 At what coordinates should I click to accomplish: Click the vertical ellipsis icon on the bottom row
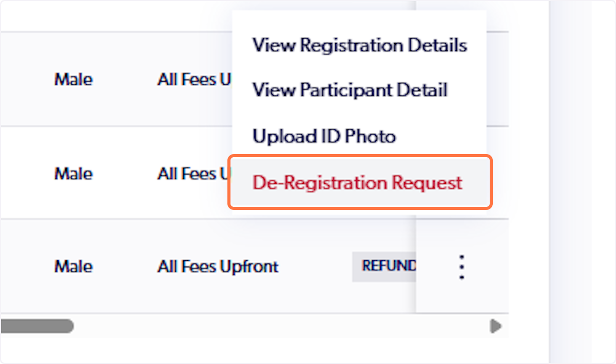click(x=461, y=266)
